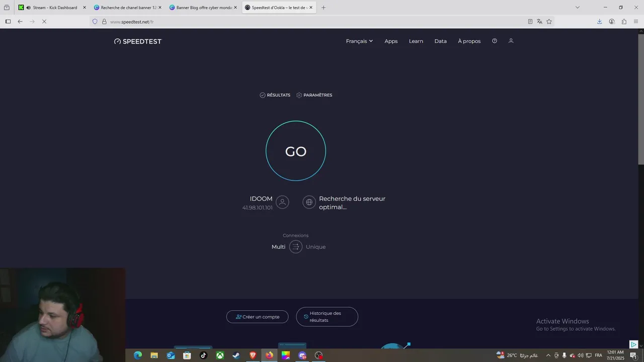This screenshot has height=362, width=644.
Task: Open the PARAMÈTRES settings
Action: click(314, 95)
